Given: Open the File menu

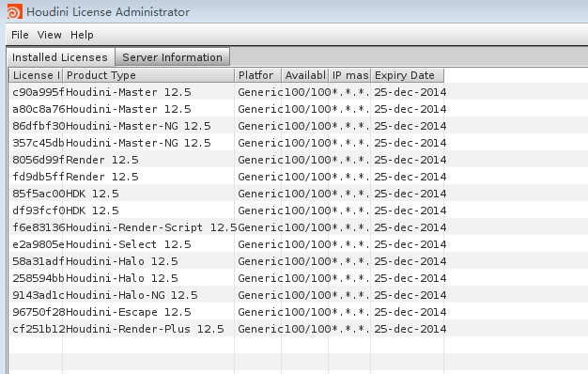Looking at the screenshot, I should [20, 35].
